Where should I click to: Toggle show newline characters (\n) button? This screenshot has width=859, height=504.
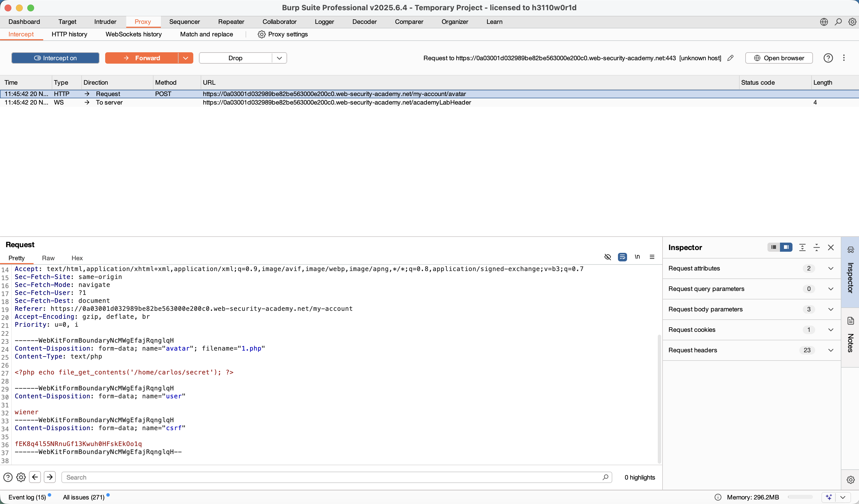click(637, 257)
